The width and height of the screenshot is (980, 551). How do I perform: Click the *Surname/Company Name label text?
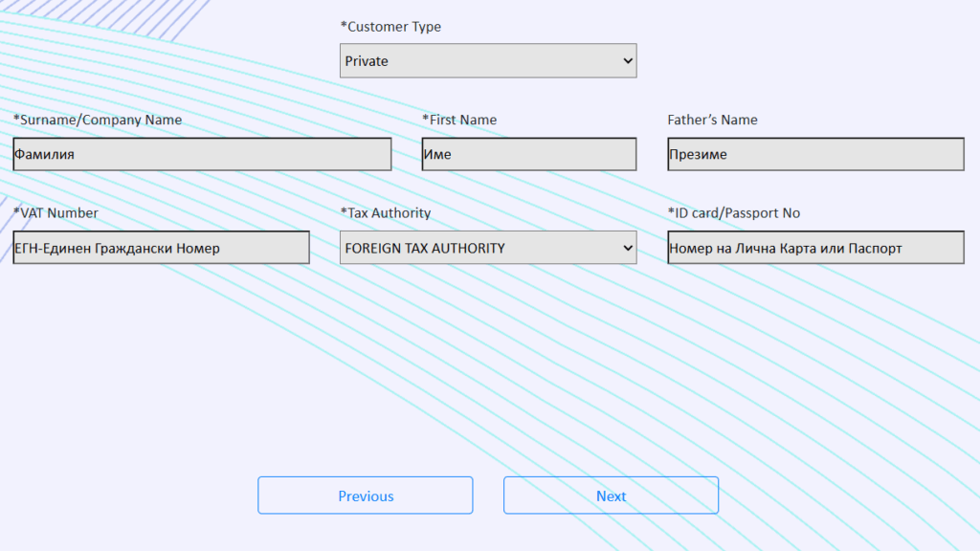coord(98,120)
